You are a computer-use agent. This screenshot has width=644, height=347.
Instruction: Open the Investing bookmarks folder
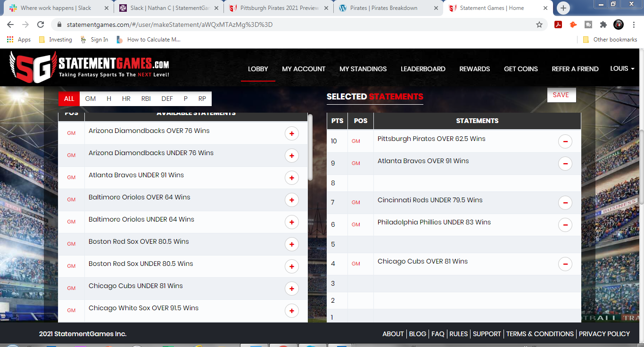click(56, 40)
